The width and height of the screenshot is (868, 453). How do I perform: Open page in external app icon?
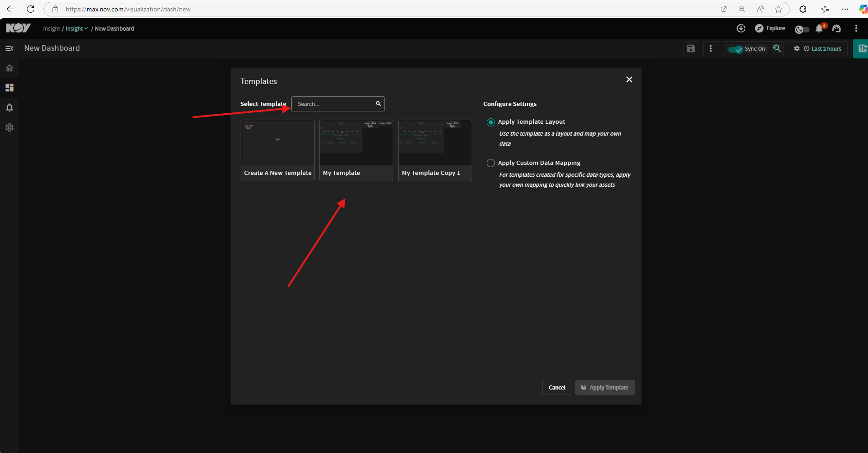pyautogui.click(x=724, y=9)
